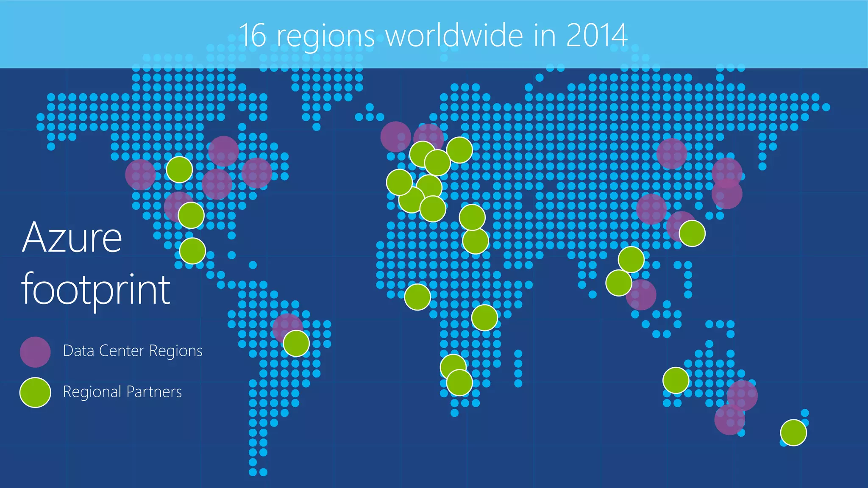868x488 pixels.
Task: Select the green marker on western Australia
Action: [x=676, y=380]
